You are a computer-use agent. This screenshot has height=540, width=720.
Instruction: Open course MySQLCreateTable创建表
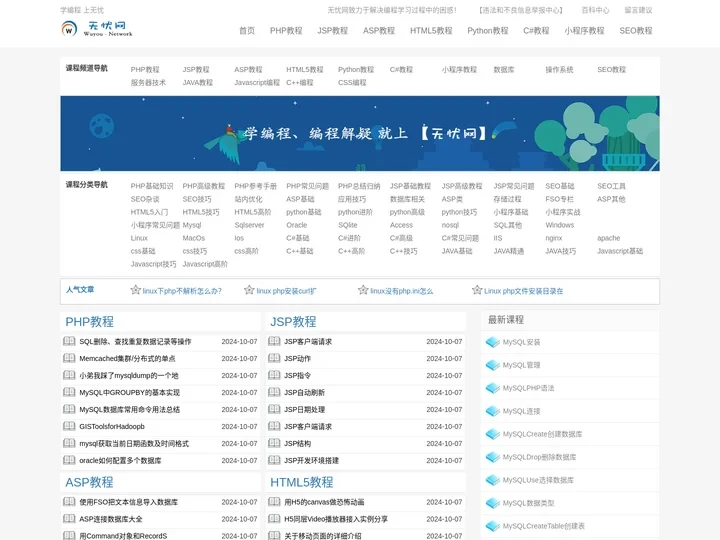[544, 526]
